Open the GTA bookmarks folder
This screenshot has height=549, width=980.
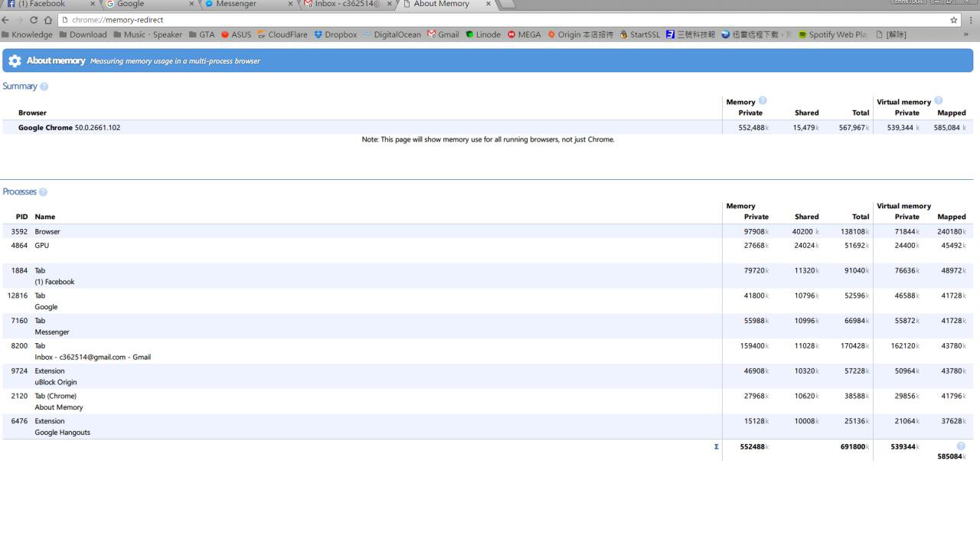click(x=201, y=34)
